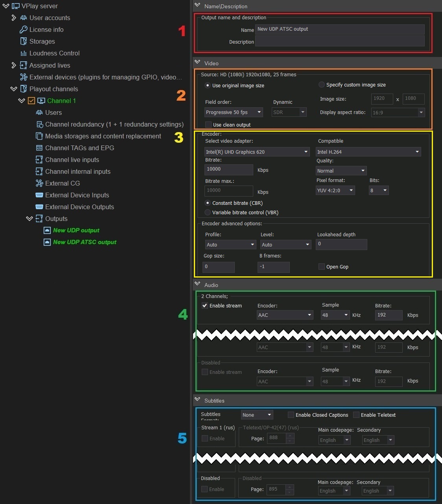Click the User accounts people icon
Screen dimensions: 442x504
[24, 18]
